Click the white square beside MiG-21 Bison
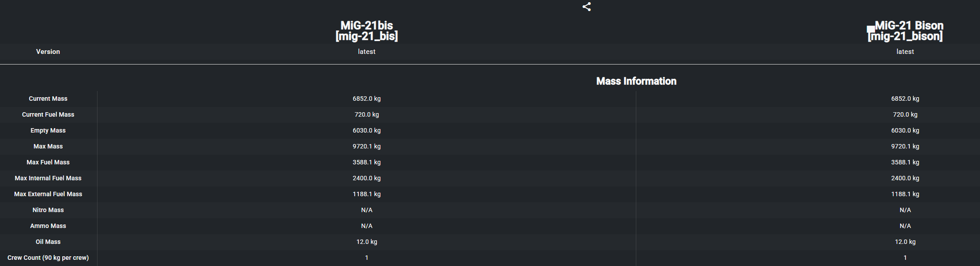The width and height of the screenshot is (980, 266). [871, 30]
